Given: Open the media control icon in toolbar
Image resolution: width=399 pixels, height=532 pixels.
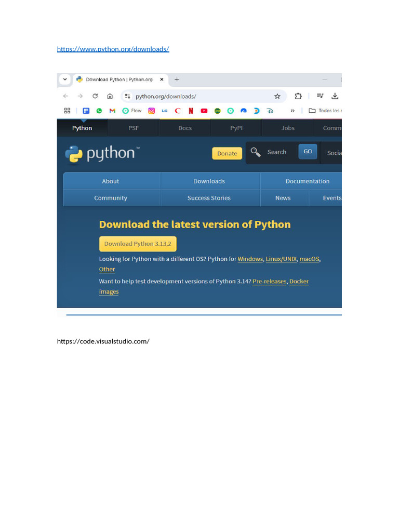Looking at the screenshot, I should click(x=320, y=96).
